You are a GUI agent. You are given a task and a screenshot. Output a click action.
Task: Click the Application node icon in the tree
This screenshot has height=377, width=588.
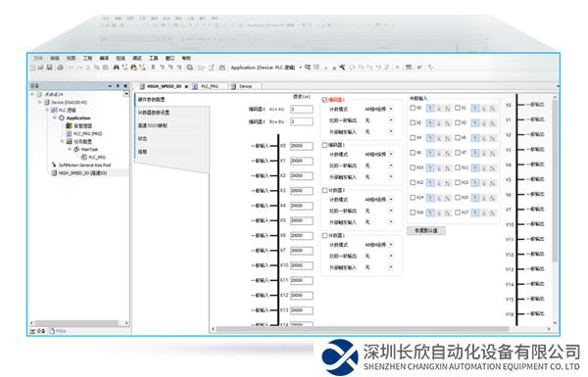coord(62,118)
